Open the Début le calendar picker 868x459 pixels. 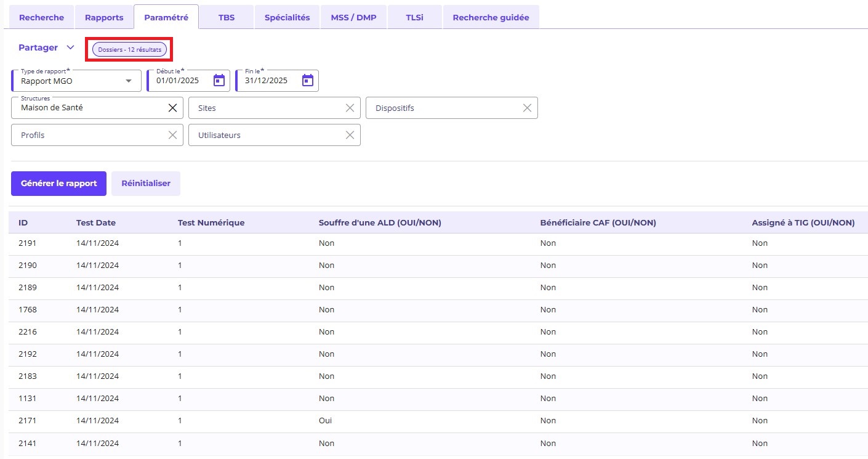point(219,81)
